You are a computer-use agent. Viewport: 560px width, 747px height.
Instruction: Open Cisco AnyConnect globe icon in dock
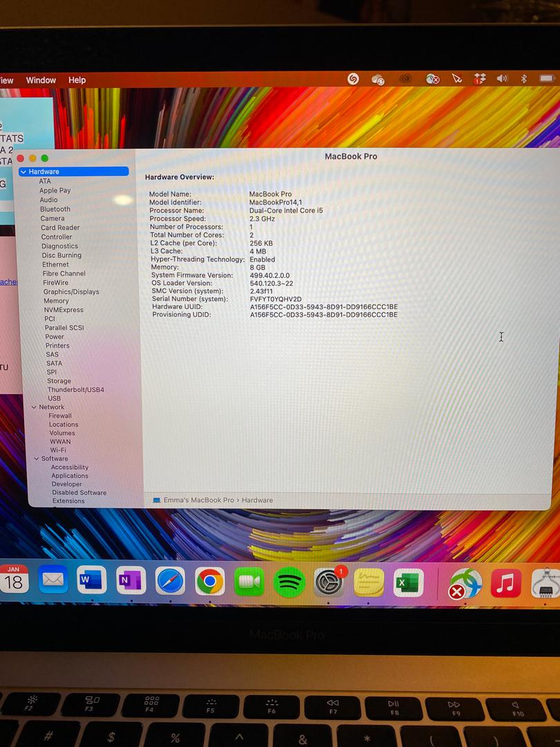point(465,584)
